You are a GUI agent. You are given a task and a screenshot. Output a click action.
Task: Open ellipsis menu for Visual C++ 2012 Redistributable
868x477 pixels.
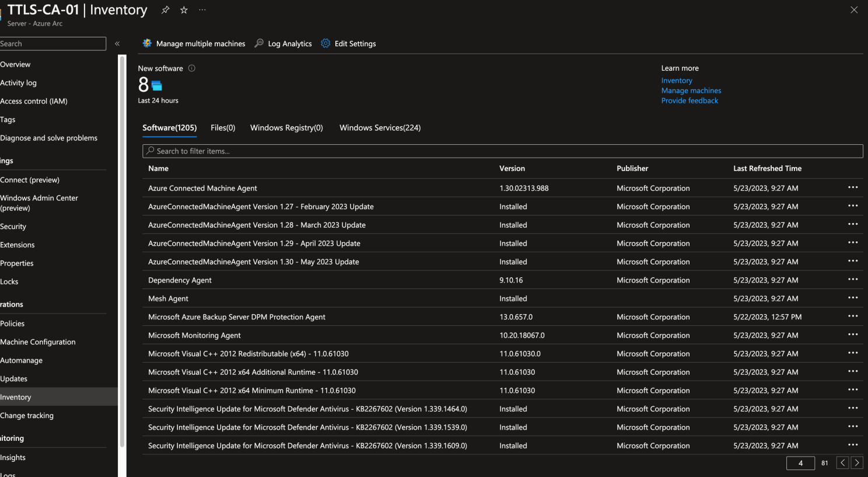click(853, 353)
